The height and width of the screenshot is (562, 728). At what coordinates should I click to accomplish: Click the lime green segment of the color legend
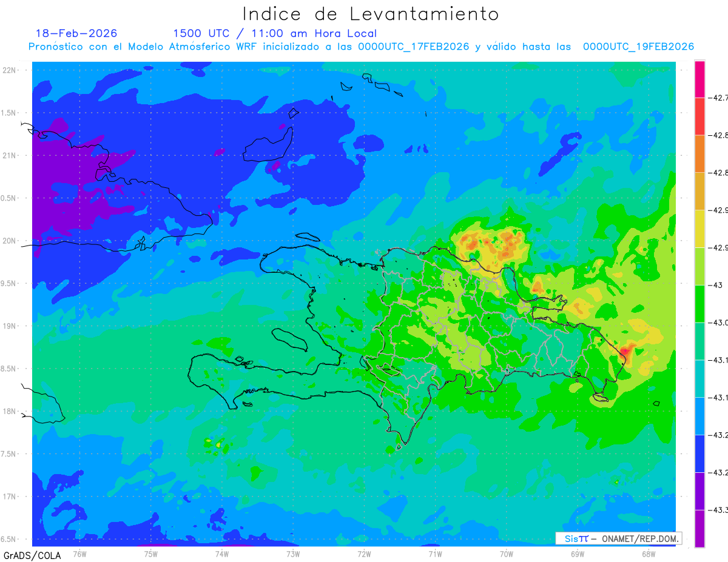click(699, 266)
